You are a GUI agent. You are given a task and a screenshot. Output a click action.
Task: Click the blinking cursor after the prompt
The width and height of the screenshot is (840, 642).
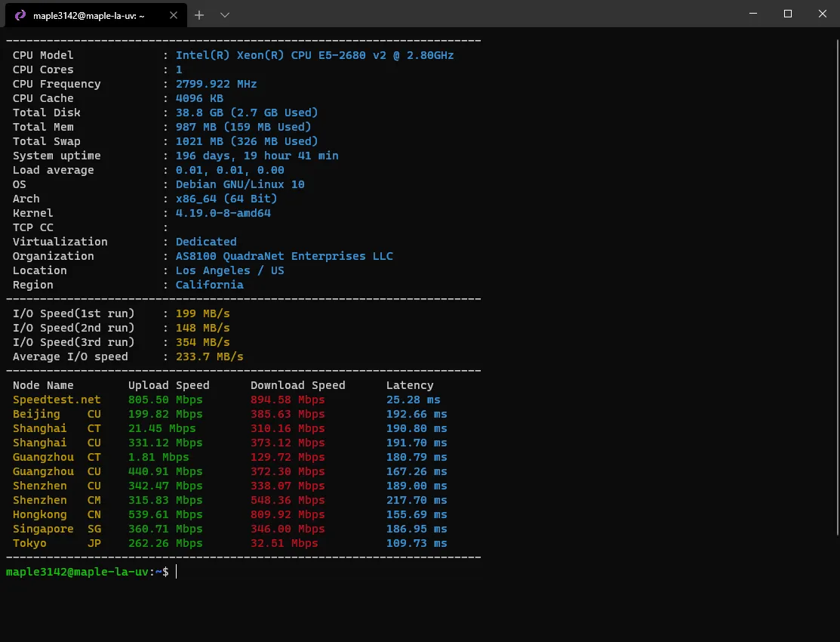pos(176,572)
